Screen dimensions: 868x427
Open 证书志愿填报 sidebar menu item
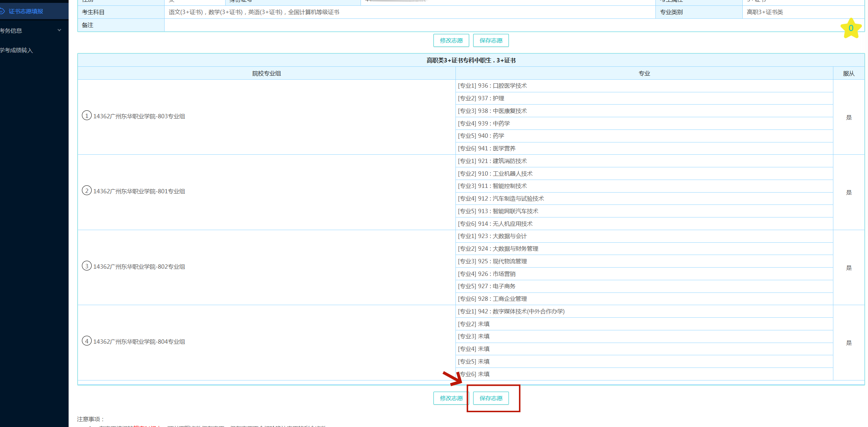click(26, 11)
